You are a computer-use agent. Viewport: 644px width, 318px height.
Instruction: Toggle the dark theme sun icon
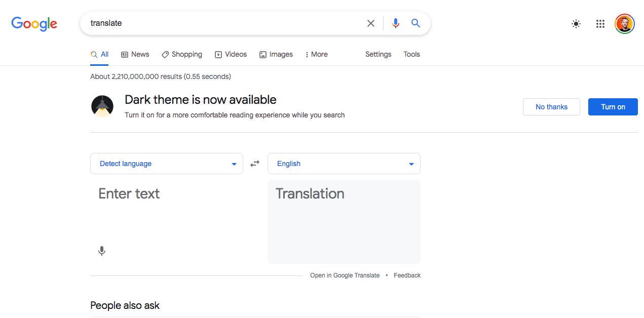pyautogui.click(x=576, y=24)
